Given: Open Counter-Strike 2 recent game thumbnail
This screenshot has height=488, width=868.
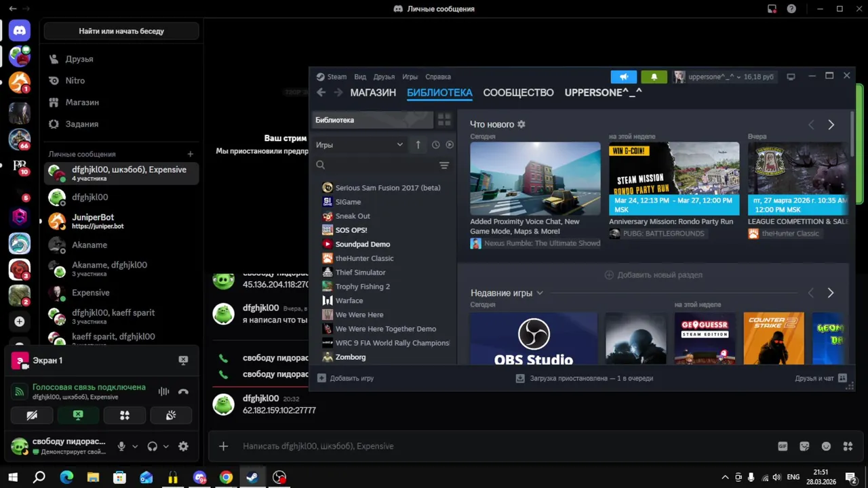Looking at the screenshot, I should tap(774, 338).
